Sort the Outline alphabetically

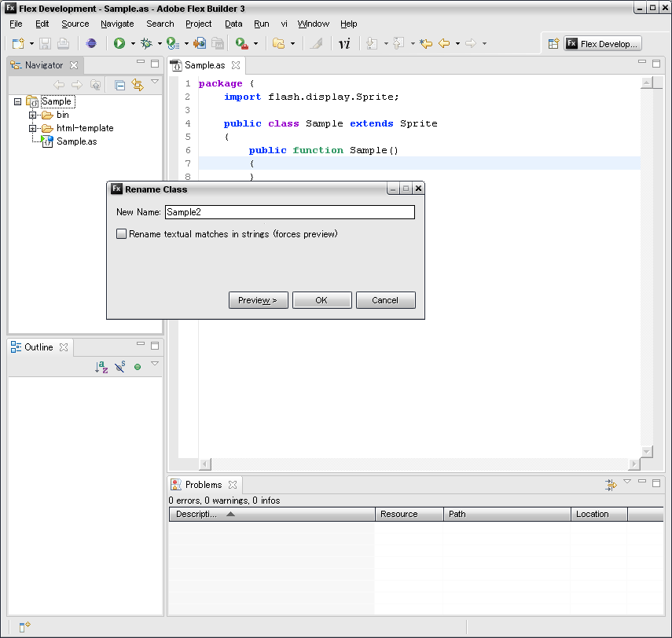[101, 367]
